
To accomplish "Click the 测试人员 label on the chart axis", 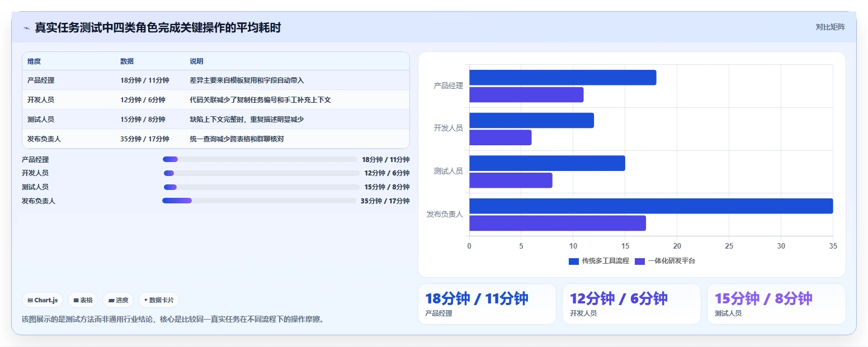I will [449, 172].
